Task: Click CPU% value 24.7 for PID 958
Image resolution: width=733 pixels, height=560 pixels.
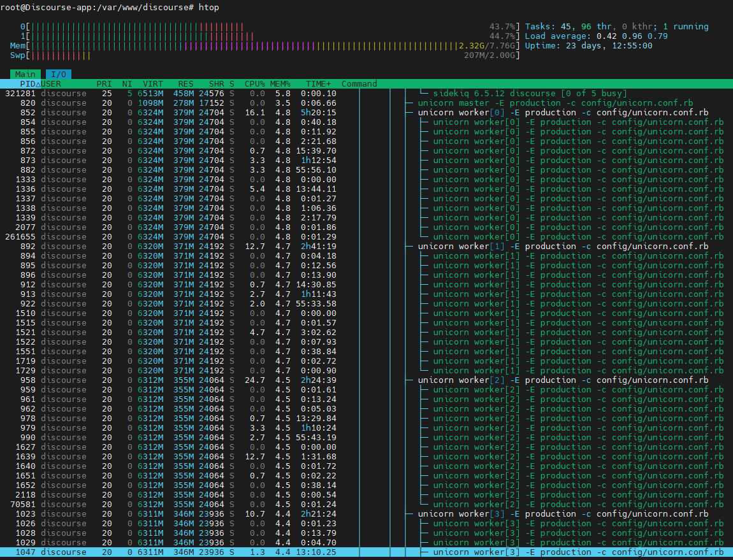Action: pos(255,380)
